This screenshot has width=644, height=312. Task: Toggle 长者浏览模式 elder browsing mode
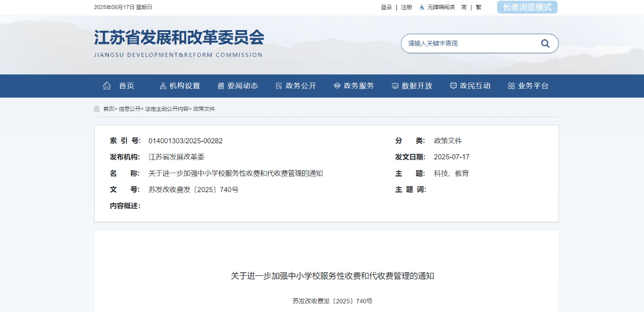point(527,8)
